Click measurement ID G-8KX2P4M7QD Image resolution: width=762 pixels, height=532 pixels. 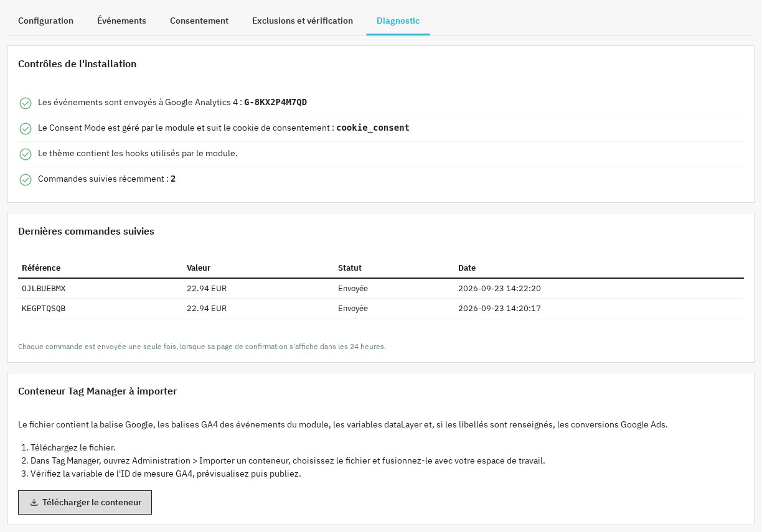pyautogui.click(x=275, y=102)
